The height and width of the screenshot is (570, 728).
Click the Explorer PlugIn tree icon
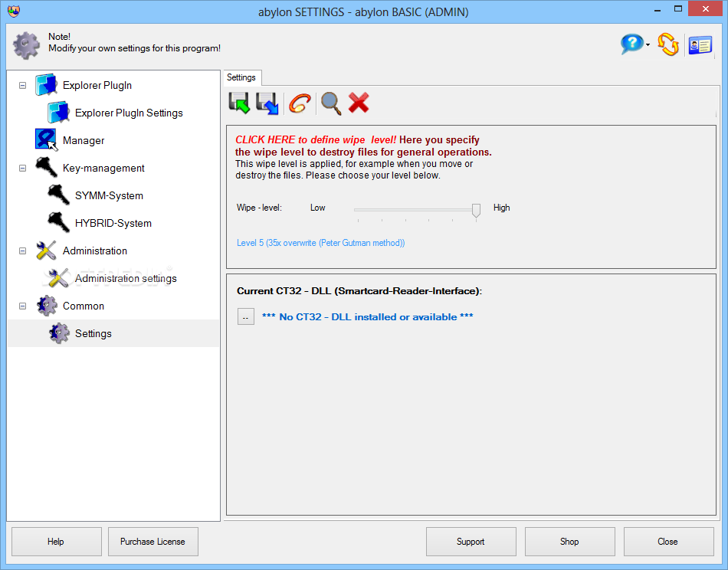[46, 85]
